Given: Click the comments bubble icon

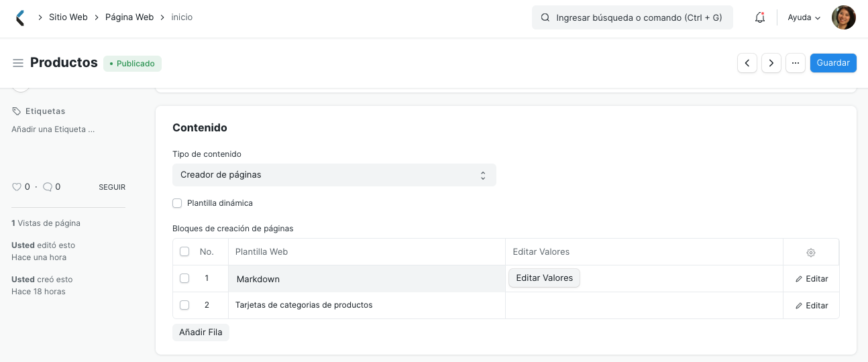Looking at the screenshot, I should pyautogui.click(x=48, y=187).
